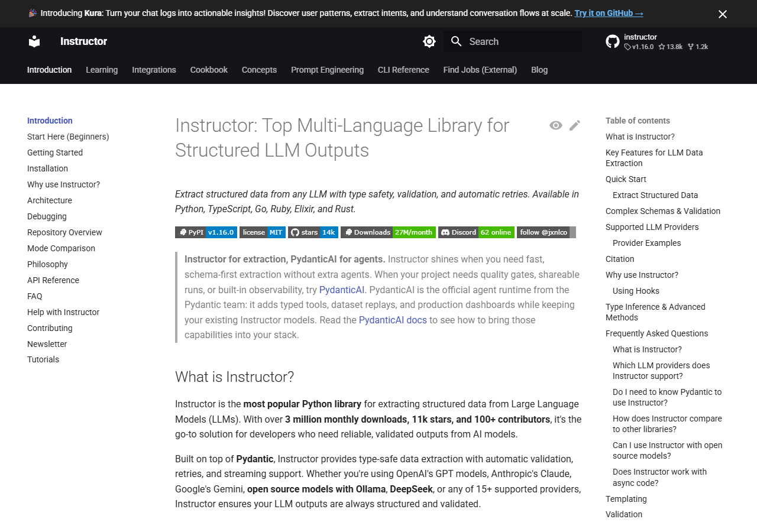This screenshot has width=757, height=532.
Task: Jump to 'How does Instructor compare' question
Action: click(667, 424)
